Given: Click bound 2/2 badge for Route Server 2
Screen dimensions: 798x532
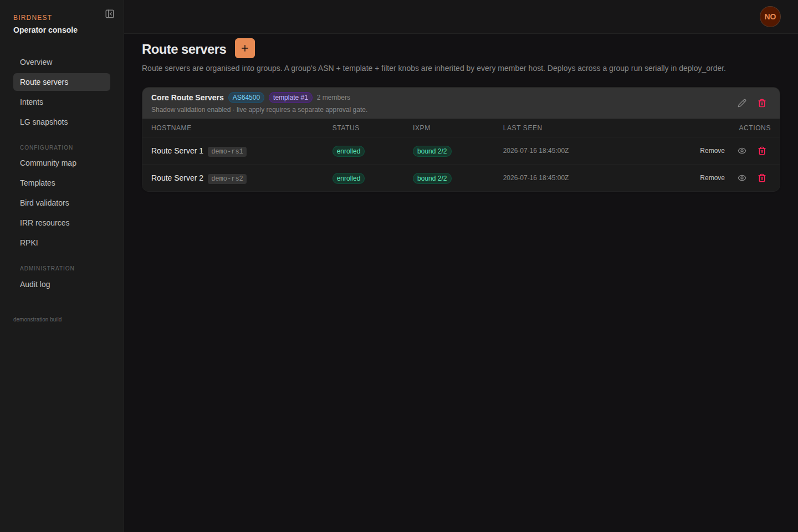Looking at the screenshot, I should (x=432, y=178).
